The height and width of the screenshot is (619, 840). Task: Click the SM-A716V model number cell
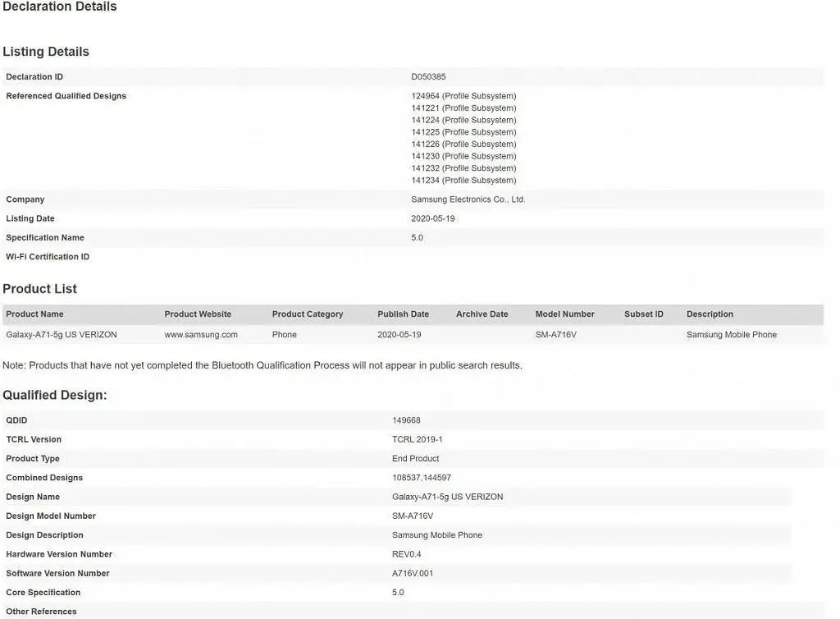click(555, 334)
